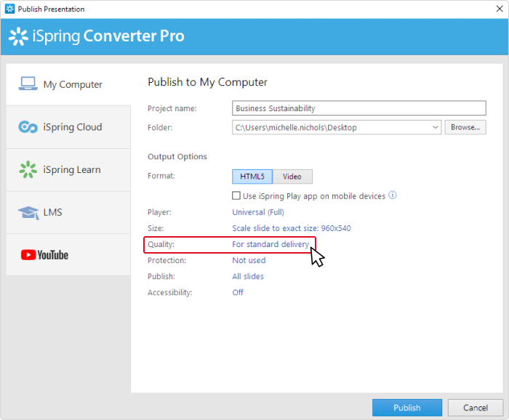The width and height of the screenshot is (509, 420).
Task: Select the My Computer laptop icon
Action: [28, 84]
